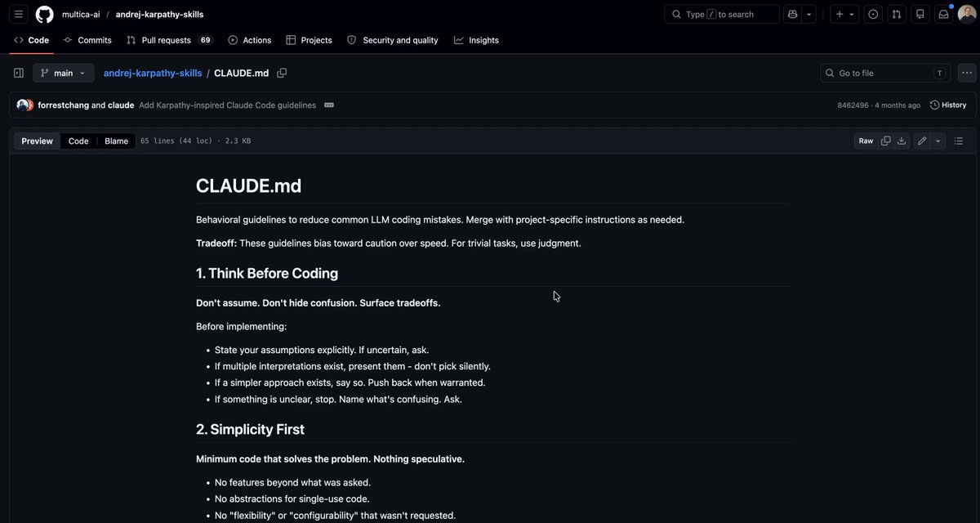Open commit hash 8462496

[x=853, y=105]
